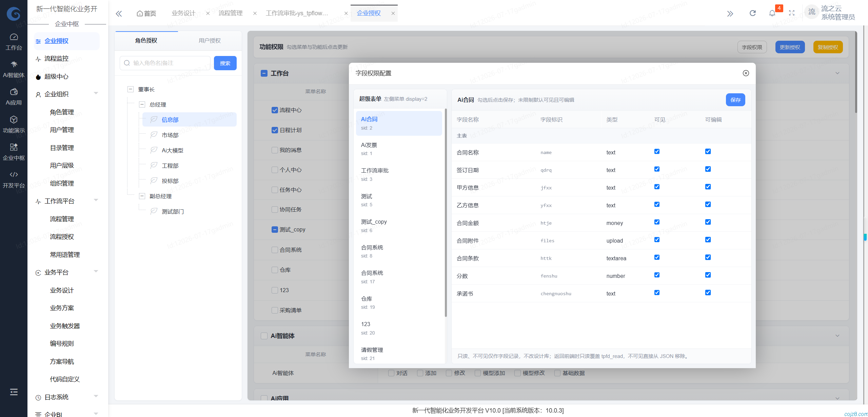Image resolution: width=868 pixels, height=417 pixels.
Task: Expand the 日志系统 menu group
Action: tap(67, 397)
